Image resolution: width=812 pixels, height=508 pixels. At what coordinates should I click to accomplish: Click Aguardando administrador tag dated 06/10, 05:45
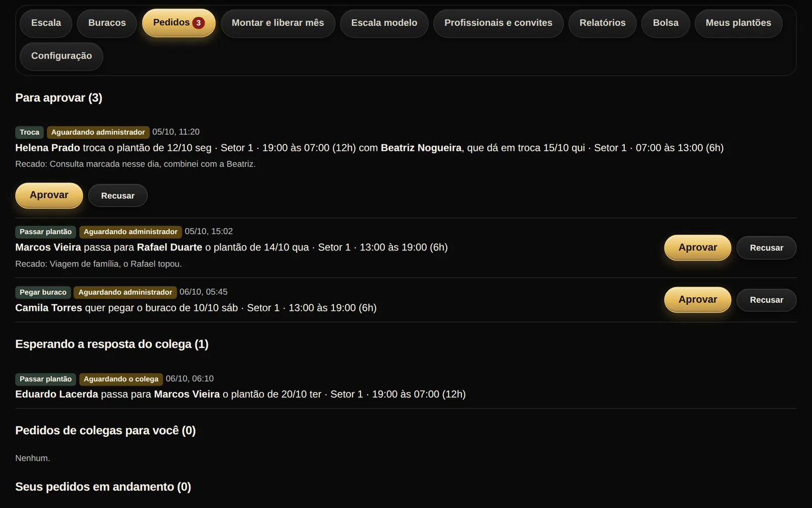coord(125,292)
